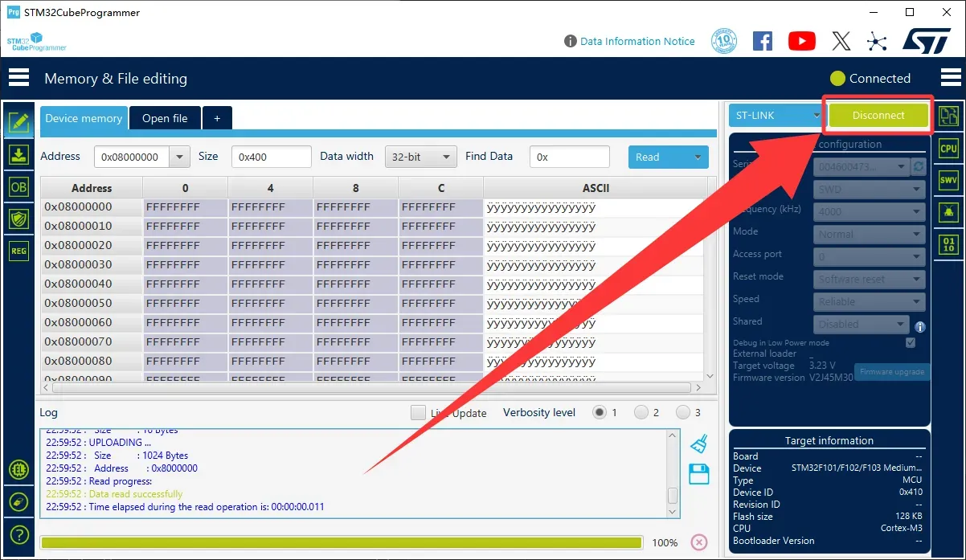Screen dimensions: 966x560
Task: Open the Address dropdown arrow
Action: tap(180, 157)
